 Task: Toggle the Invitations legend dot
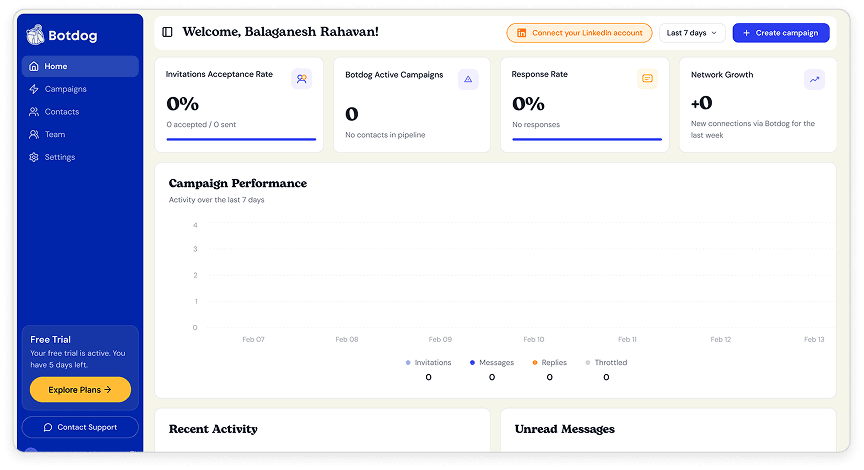408,363
